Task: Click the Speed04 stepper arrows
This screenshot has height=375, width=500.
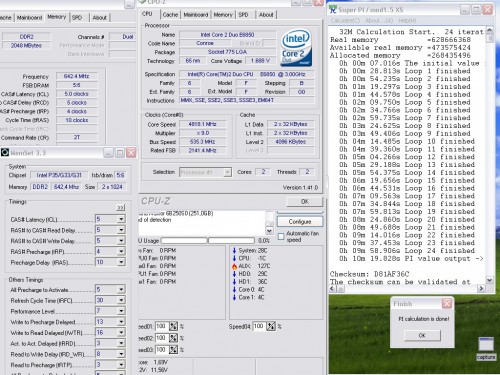Action: pyautogui.click(x=271, y=326)
